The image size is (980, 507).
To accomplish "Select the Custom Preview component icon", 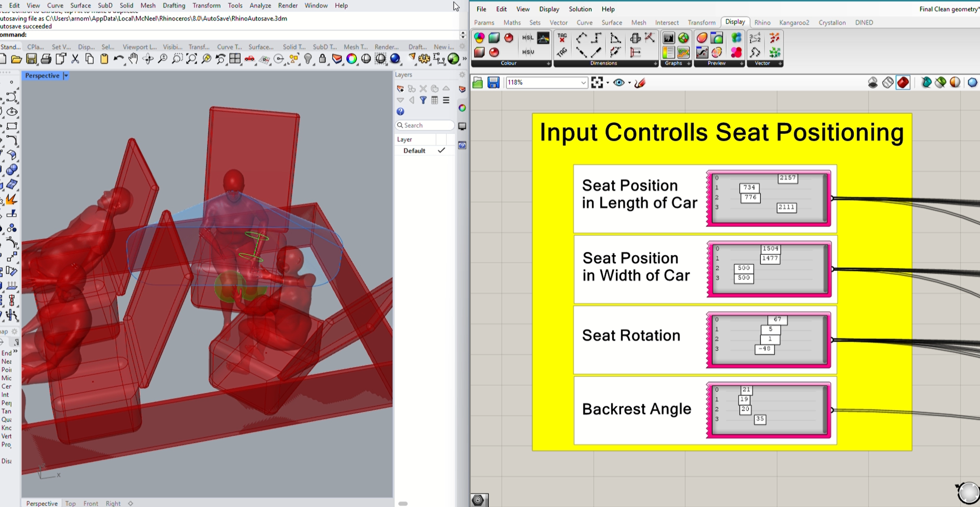I will (702, 38).
